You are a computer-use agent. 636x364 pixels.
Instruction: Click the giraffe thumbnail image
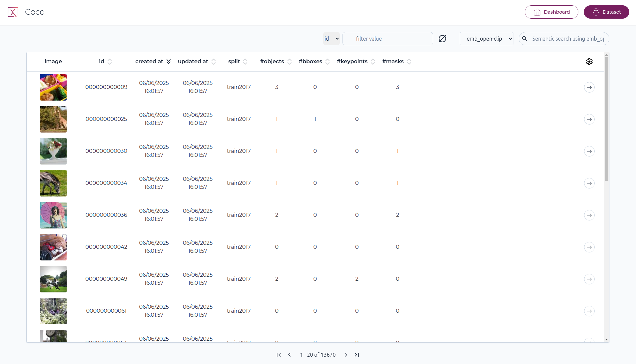(x=53, y=119)
